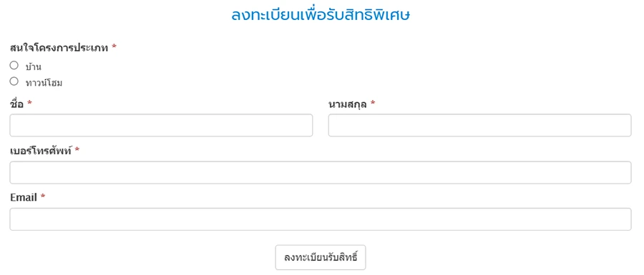644x275 pixels.
Task: Click the สนใจโครงการประเภท question label
Action: pyautogui.click(x=59, y=48)
